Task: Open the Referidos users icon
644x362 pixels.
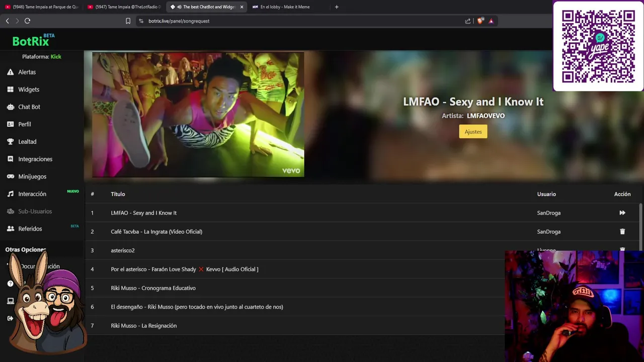Action: 10,229
